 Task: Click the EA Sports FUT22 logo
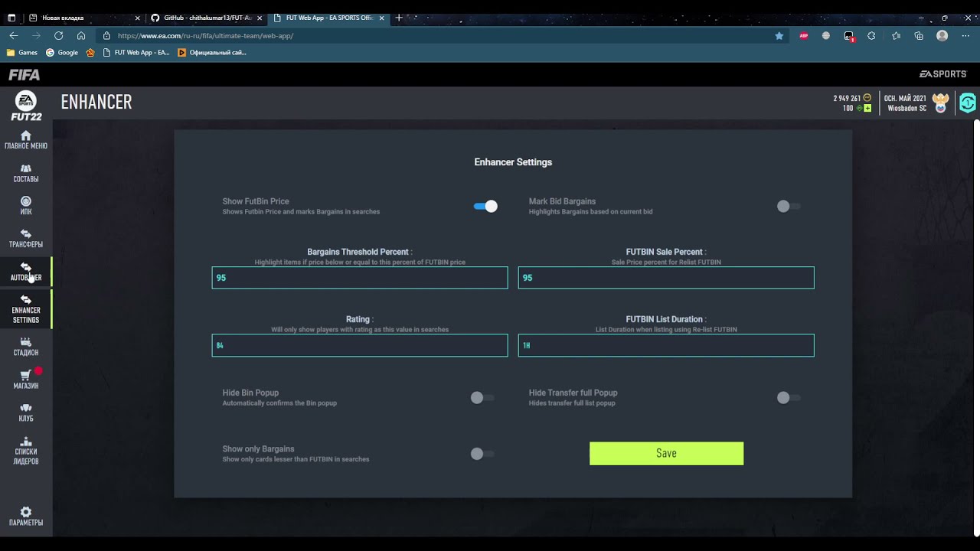pos(26,106)
